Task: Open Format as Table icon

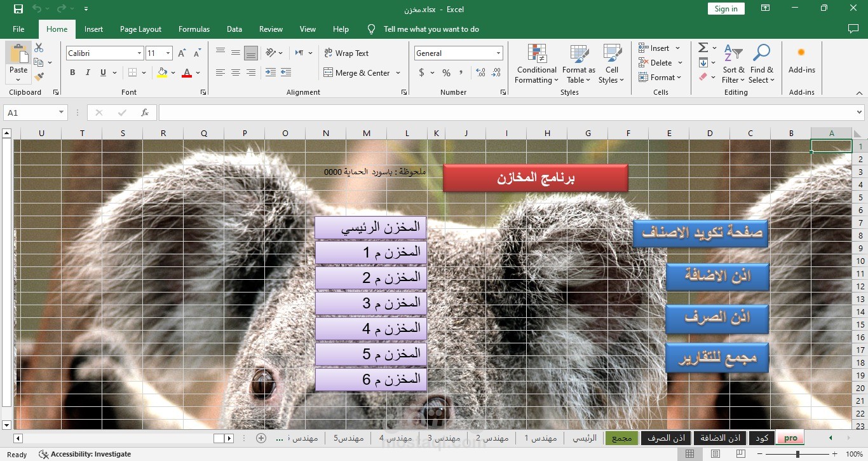Action: click(579, 53)
